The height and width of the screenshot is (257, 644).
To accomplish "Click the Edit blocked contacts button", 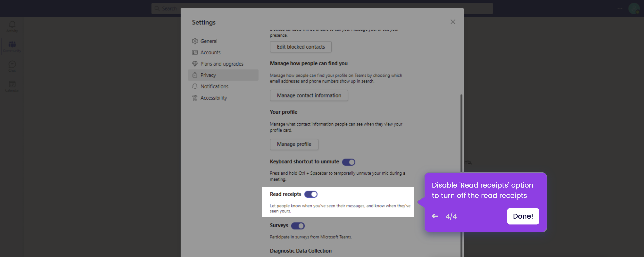I will pos(301,47).
